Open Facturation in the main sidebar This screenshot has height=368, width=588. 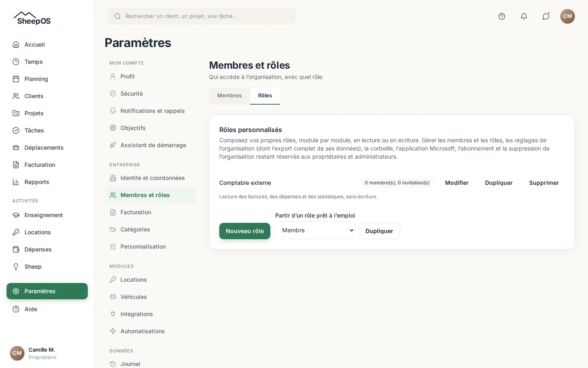[47, 165]
